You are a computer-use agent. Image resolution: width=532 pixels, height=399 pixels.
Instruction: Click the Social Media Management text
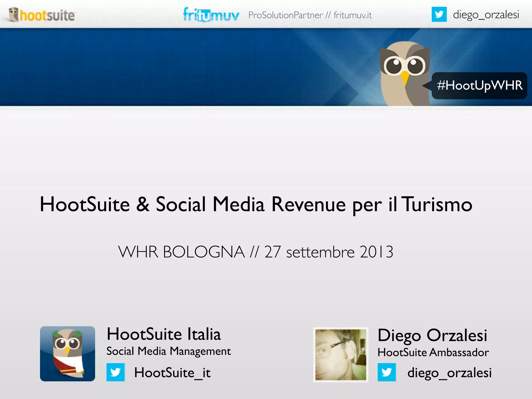pyautogui.click(x=169, y=351)
